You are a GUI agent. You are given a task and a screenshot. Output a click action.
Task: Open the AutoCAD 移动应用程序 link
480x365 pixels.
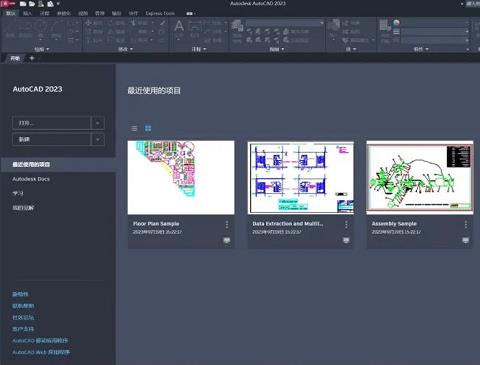tap(40, 341)
